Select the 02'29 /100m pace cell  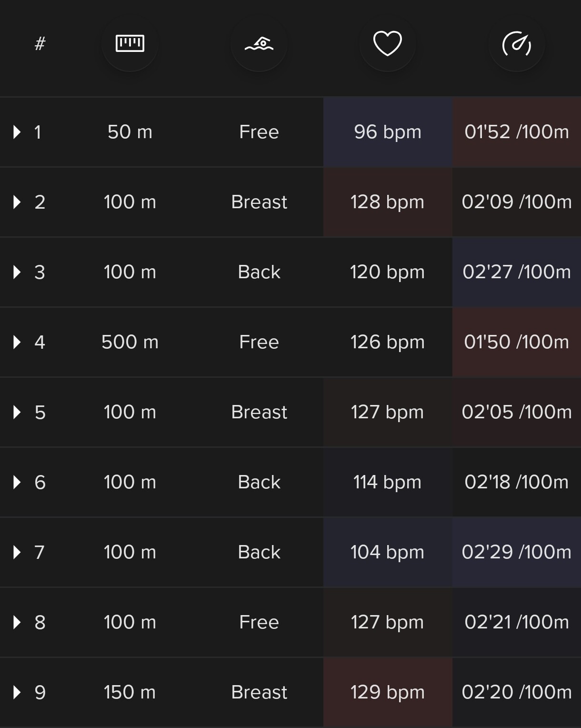tap(517, 552)
